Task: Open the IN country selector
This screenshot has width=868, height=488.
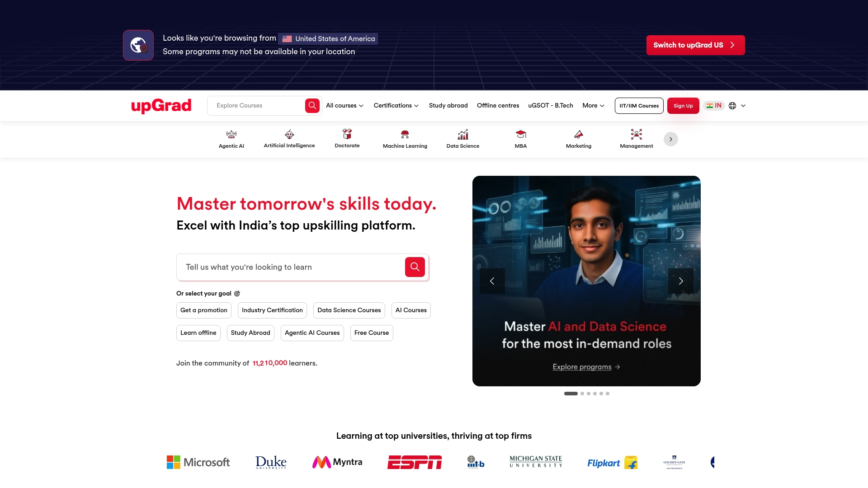Action: [714, 106]
